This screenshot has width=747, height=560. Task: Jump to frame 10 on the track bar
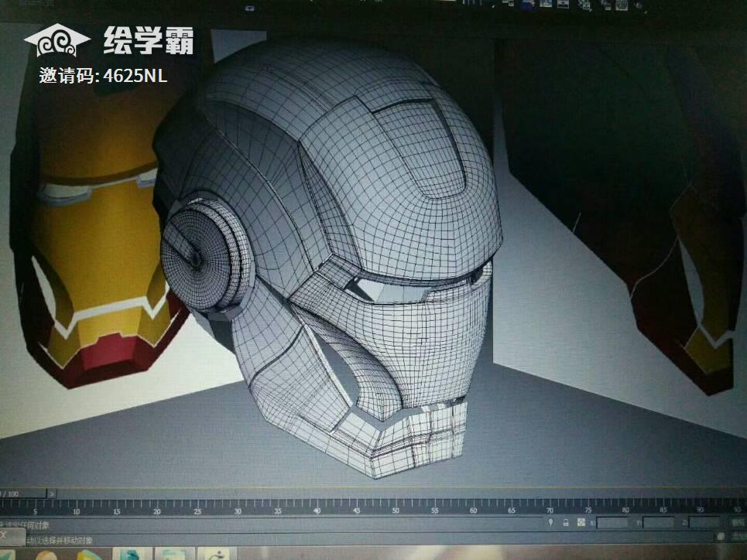coord(76,511)
